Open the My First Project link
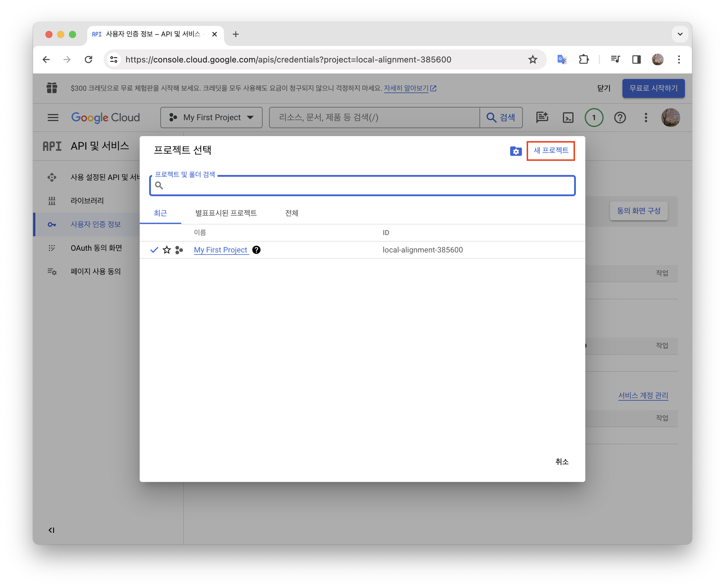725x588 pixels. [220, 250]
